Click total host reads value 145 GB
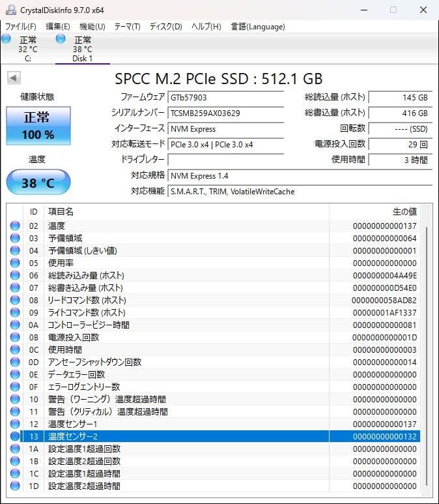 coord(400,97)
